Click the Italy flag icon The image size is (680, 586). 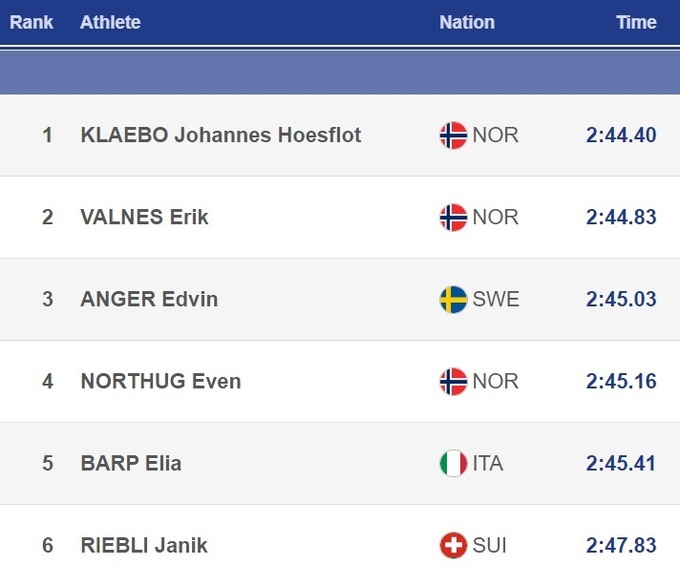(x=453, y=463)
